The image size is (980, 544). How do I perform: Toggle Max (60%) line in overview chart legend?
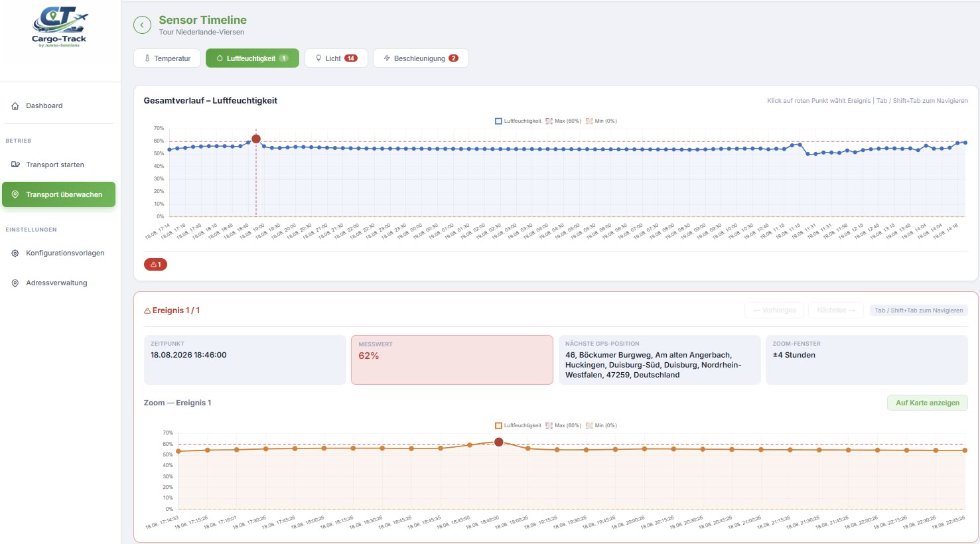click(x=563, y=121)
